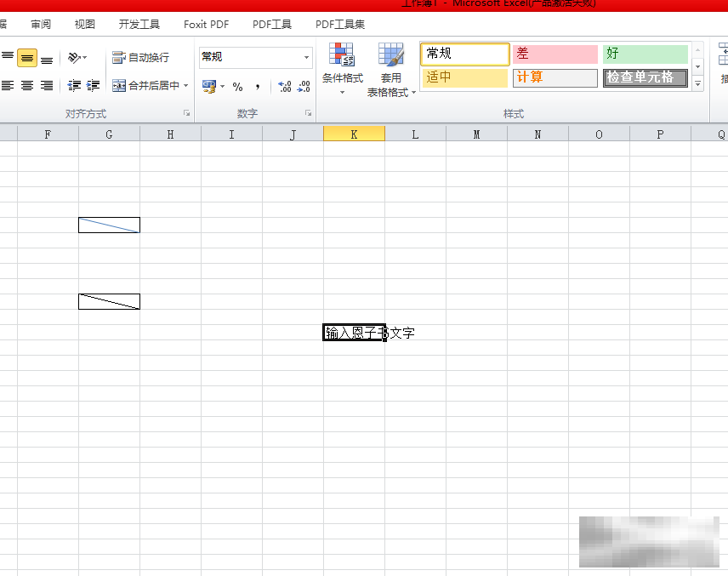Open the Foxit PDF tab
This screenshot has height=576, width=728.
click(x=206, y=24)
